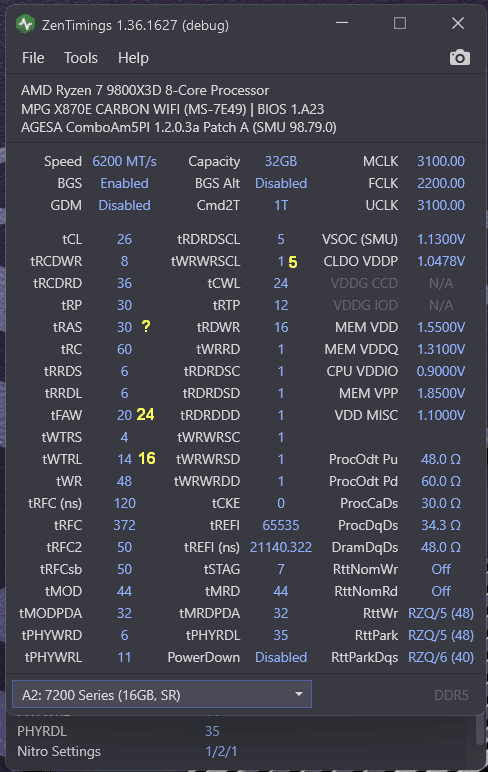Click the RttNomWr value Off
488x772 pixels.
441,570
